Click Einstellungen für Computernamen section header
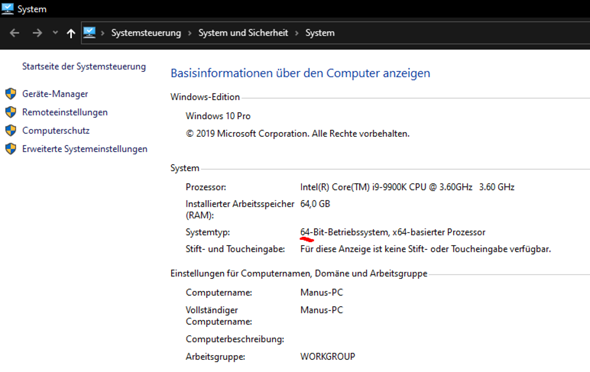590x372 pixels. tap(299, 273)
